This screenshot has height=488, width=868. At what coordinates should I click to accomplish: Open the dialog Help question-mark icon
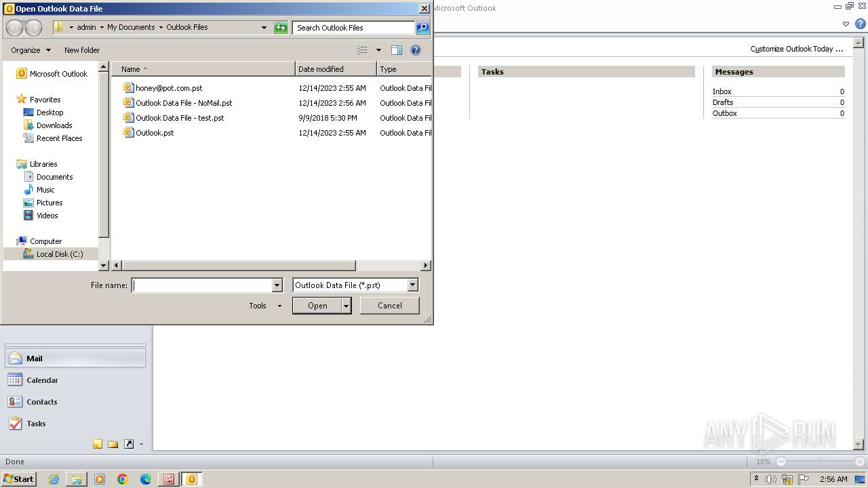pos(416,50)
